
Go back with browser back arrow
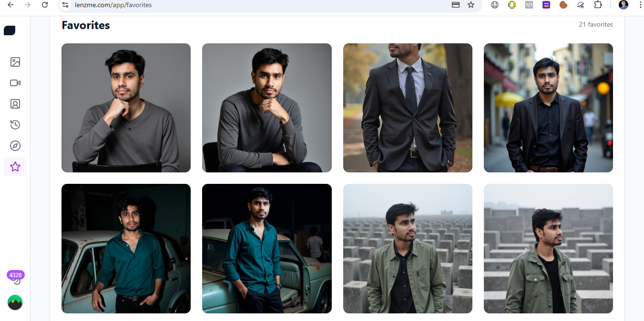click(10, 5)
